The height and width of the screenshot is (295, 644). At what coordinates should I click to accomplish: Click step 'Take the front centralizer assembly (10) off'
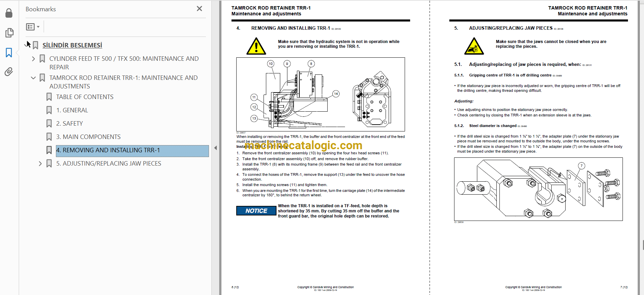point(305,159)
